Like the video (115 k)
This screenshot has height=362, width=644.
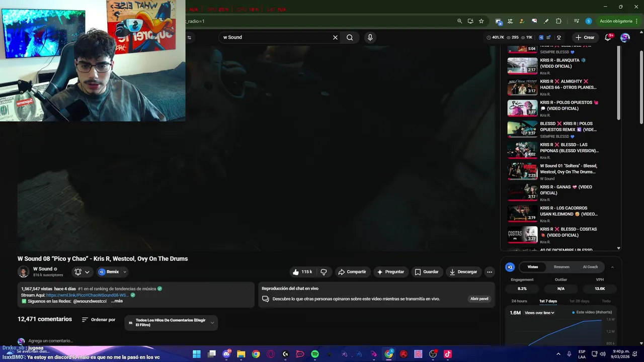(x=302, y=272)
